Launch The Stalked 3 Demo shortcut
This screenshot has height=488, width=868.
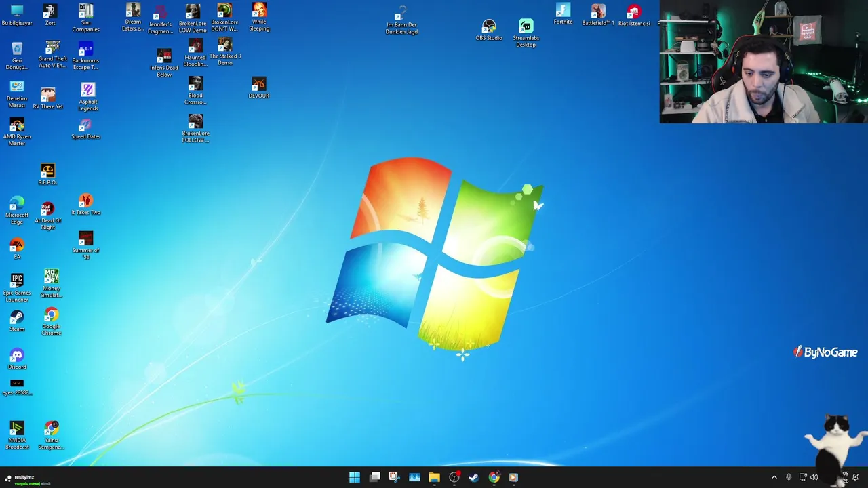click(x=225, y=52)
